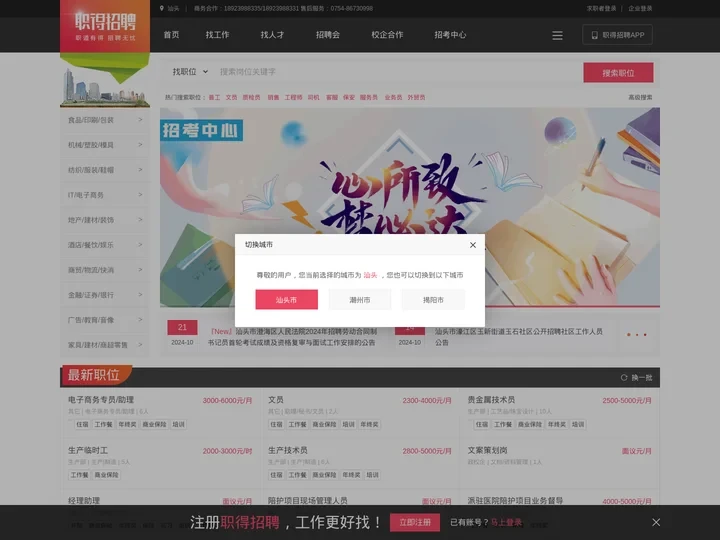
Task: Click salary 2300-4000元/月
Action: pyautogui.click(x=427, y=400)
